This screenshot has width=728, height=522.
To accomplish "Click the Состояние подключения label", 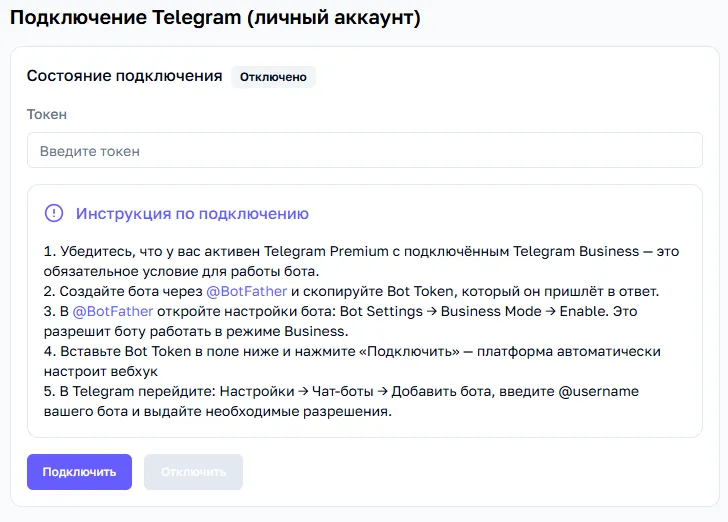I will pyautogui.click(x=124, y=76).
